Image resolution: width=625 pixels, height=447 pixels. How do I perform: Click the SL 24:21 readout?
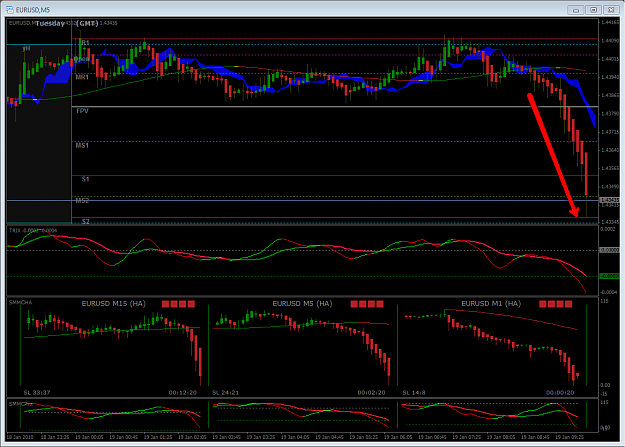pyautogui.click(x=226, y=392)
